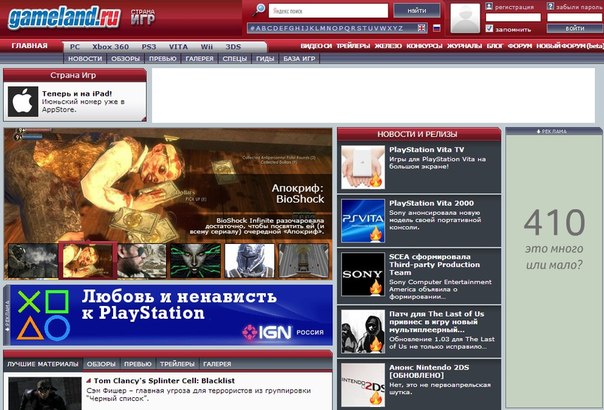Select the PC platform tab
Screen dimensions: 604x410
coord(75,47)
